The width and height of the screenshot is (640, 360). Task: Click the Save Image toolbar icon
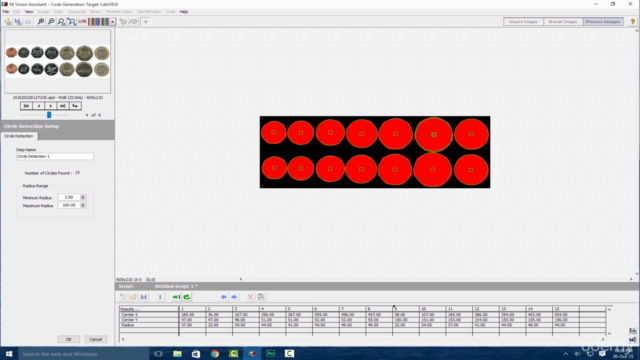pyautogui.click(x=18, y=22)
